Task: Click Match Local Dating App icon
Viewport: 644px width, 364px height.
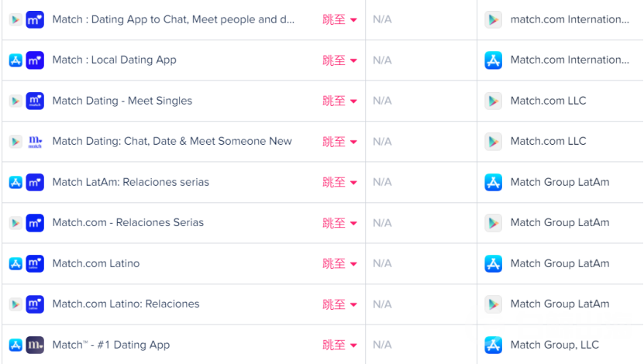Action: [x=35, y=60]
